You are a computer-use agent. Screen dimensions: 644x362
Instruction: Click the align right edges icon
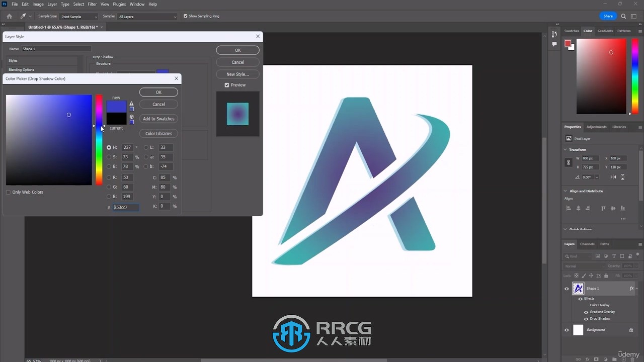coord(587,208)
